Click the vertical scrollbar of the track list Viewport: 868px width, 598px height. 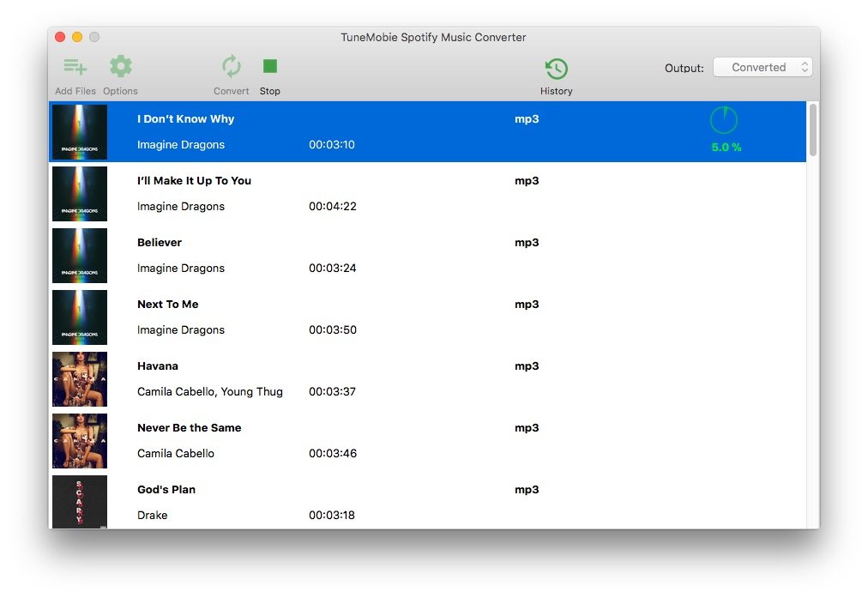[x=812, y=130]
